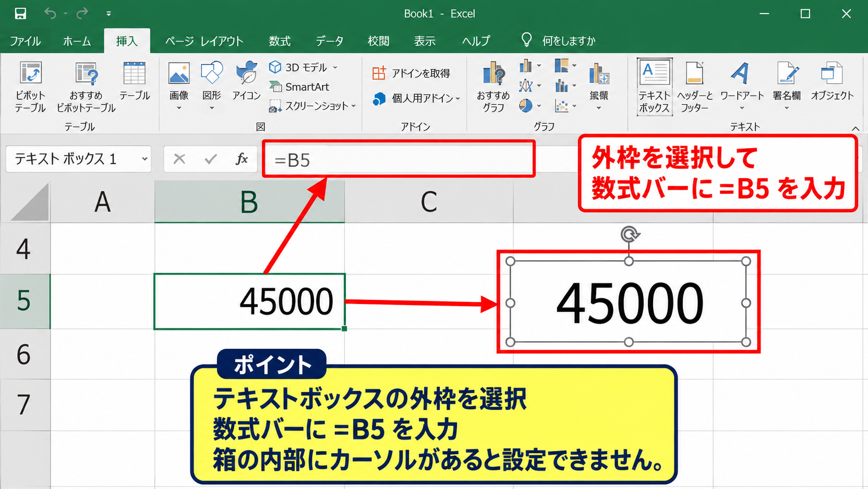Open the Shapes (図形) gallery
The height and width of the screenshot is (489, 868).
212,86
